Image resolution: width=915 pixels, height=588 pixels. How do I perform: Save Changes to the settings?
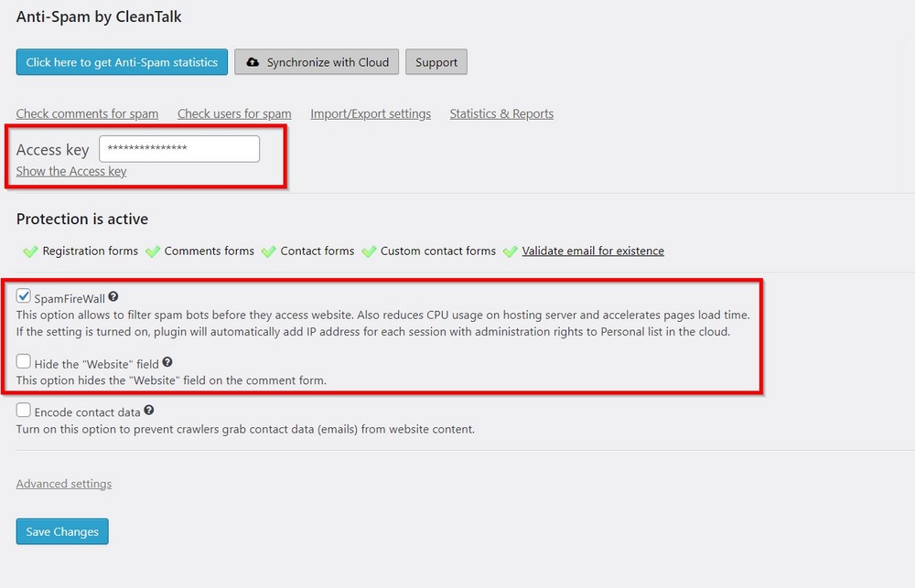click(62, 531)
